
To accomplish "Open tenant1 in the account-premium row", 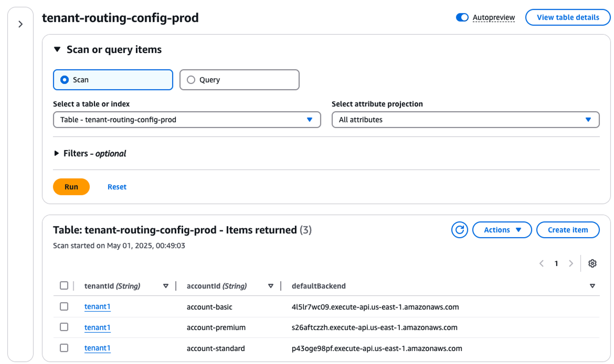I will (x=97, y=327).
